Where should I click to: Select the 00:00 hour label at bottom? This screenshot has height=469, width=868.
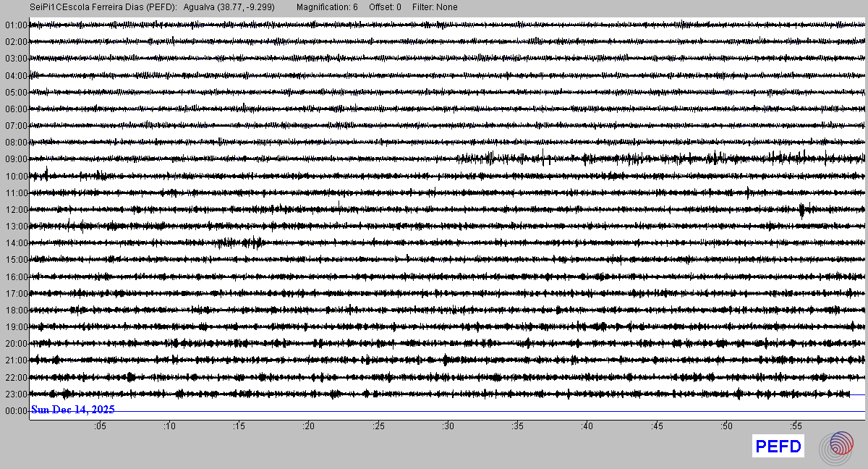pyautogui.click(x=16, y=411)
